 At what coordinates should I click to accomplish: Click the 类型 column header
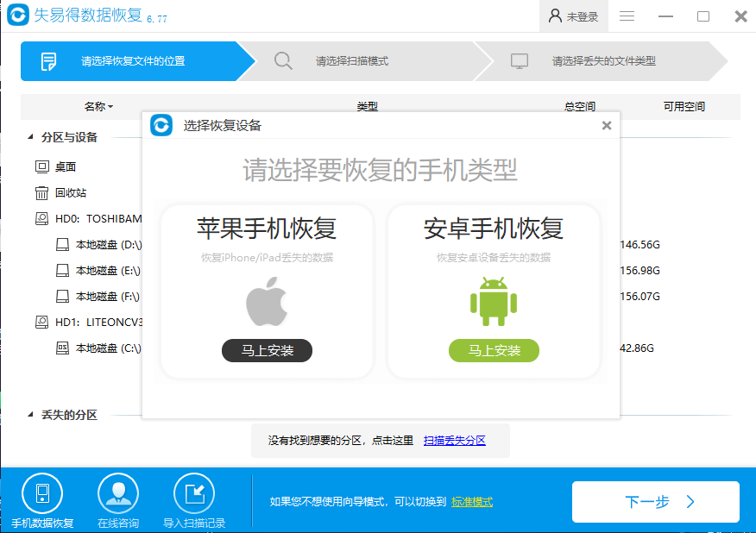pos(368,106)
